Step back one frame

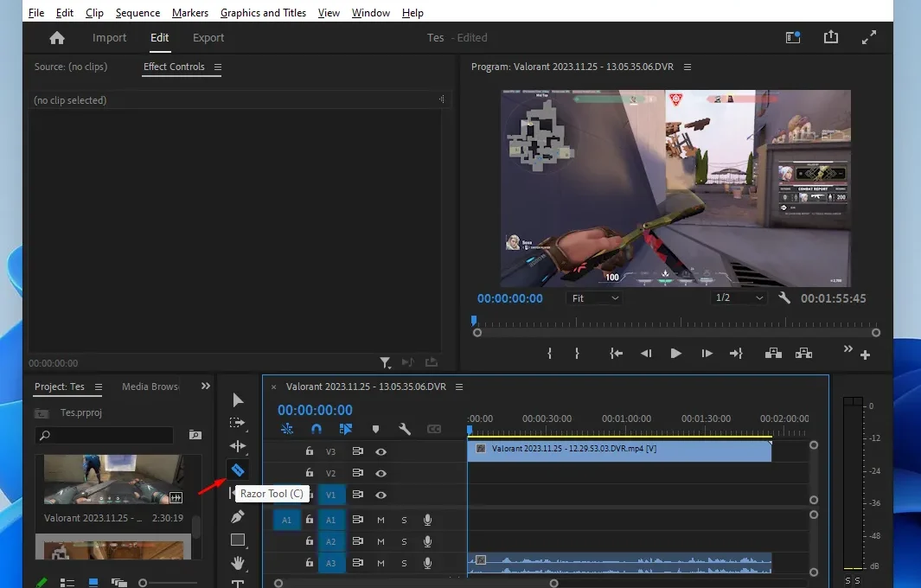tap(646, 353)
